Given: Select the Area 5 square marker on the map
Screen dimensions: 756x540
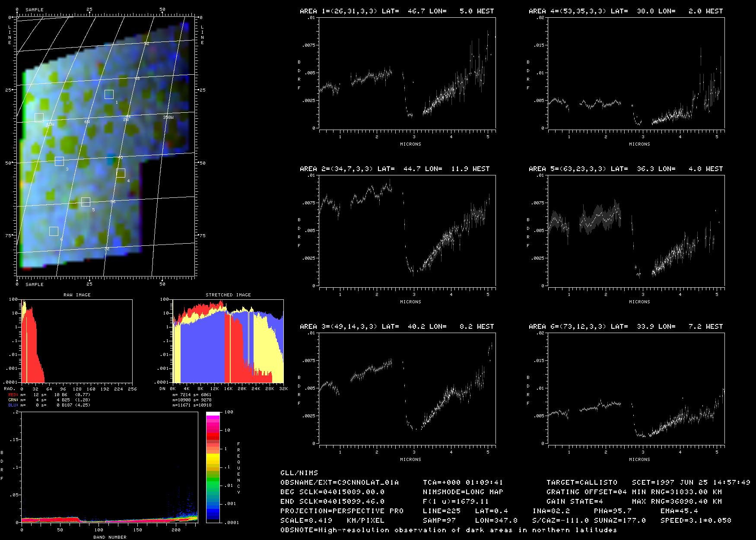Looking at the screenshot, I should click(x=86, y=202).
